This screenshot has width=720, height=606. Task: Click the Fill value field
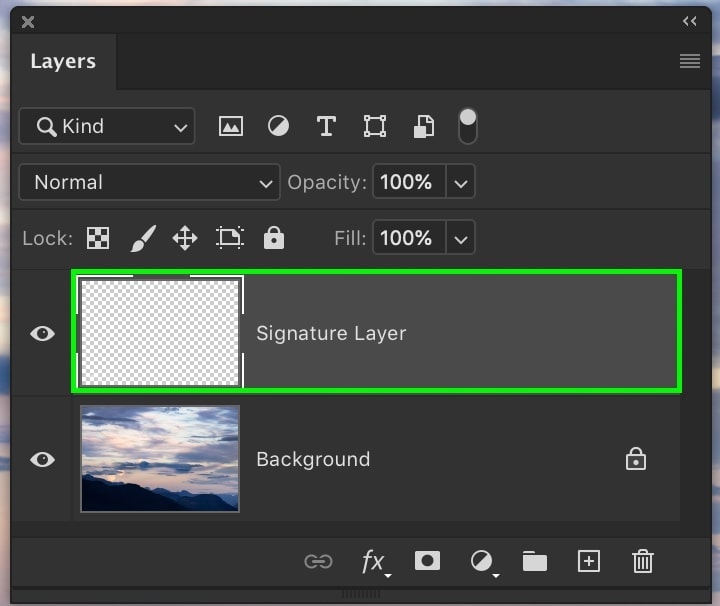[x=409, y=238]
